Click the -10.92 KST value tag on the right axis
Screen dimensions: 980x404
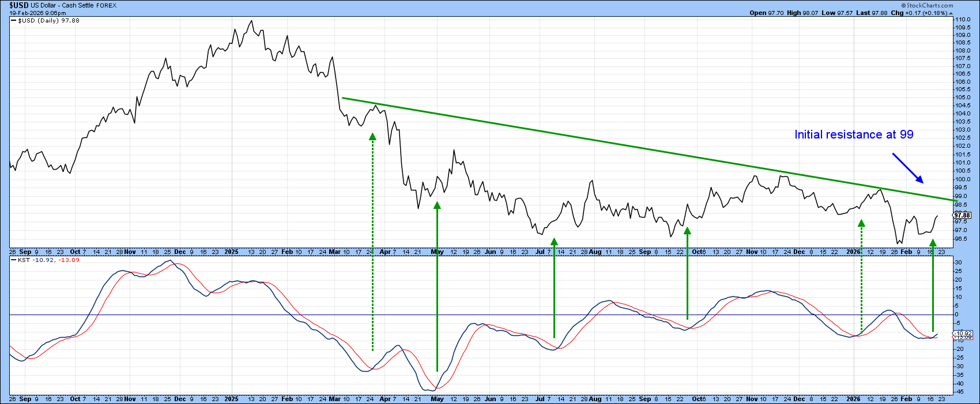click(962, 333)
